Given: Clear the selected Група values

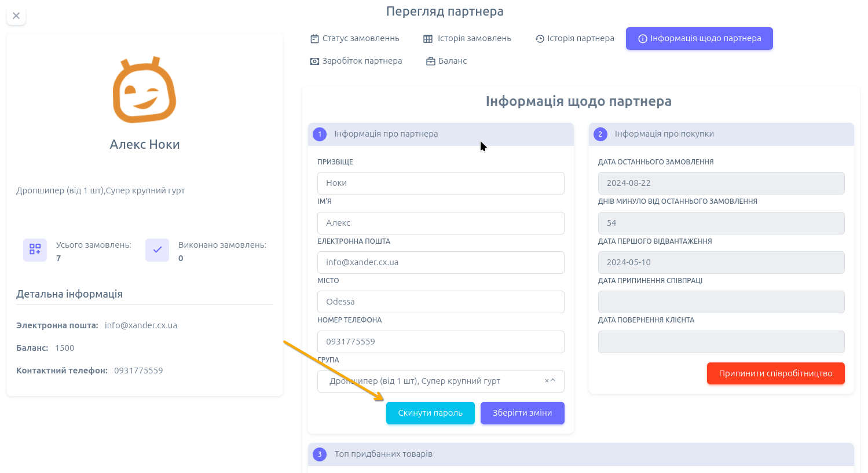Looking at the screenshot, I should coord(546,381).
